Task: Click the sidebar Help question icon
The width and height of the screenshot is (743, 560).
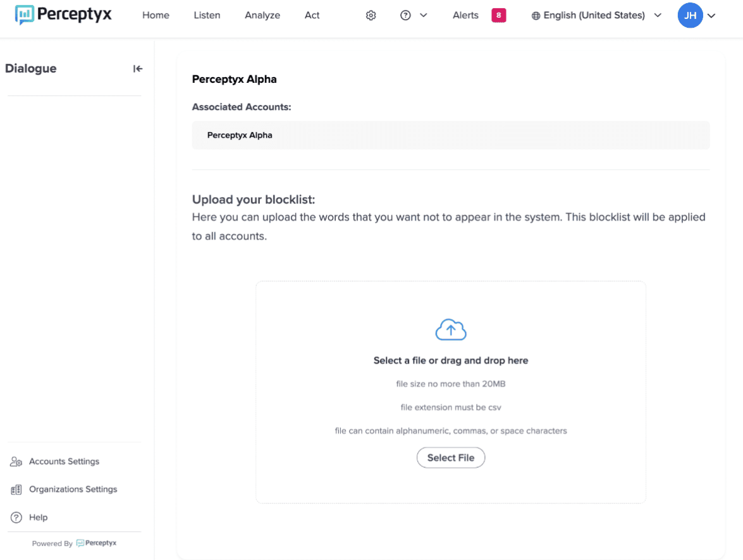Action: (16, 518)
